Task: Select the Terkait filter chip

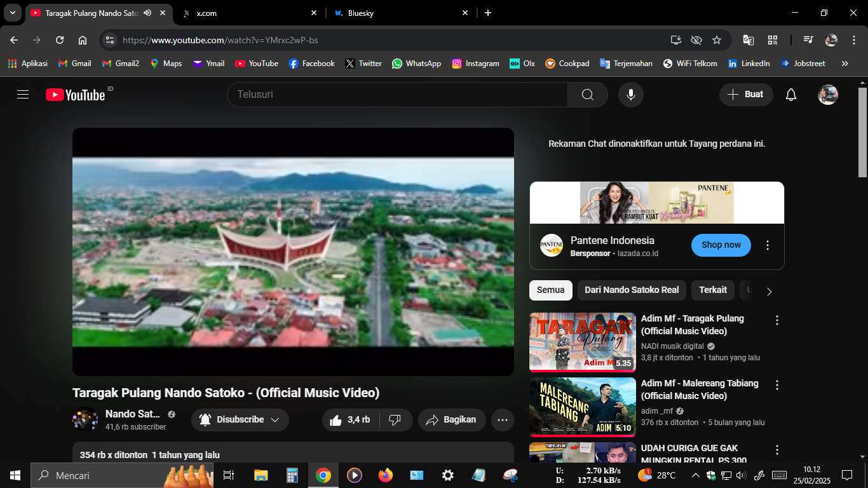Action: click(713, 290)
